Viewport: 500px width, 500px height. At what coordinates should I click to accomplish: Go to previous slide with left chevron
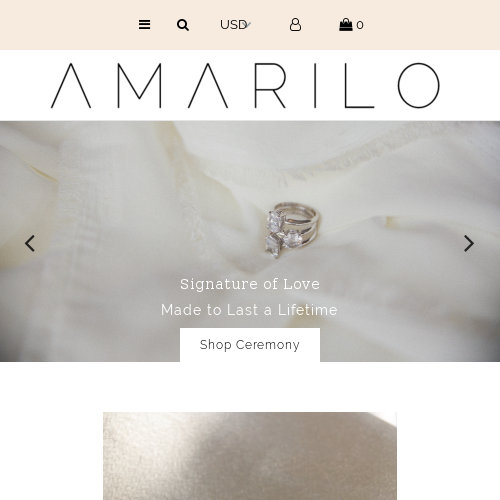(x=30, y=243)
